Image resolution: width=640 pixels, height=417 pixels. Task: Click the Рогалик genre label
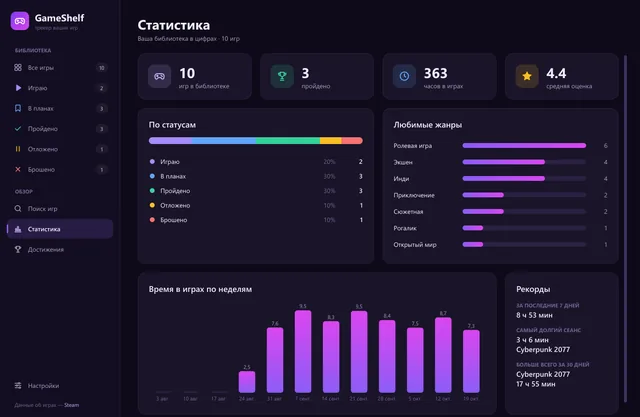[x=405, y=228]
